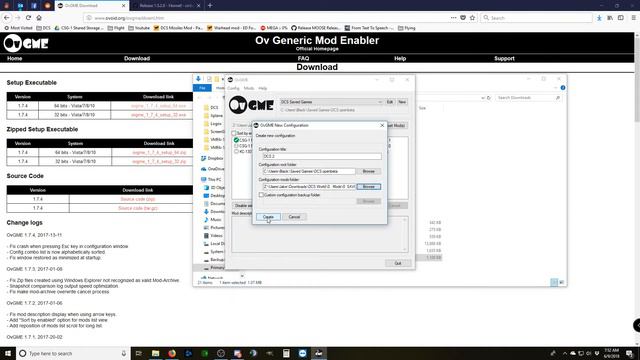Open the FAQ nav item

coord(303,58)
